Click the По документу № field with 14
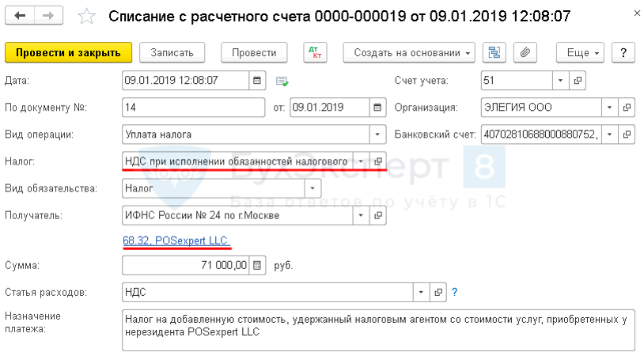 (194, 108)
